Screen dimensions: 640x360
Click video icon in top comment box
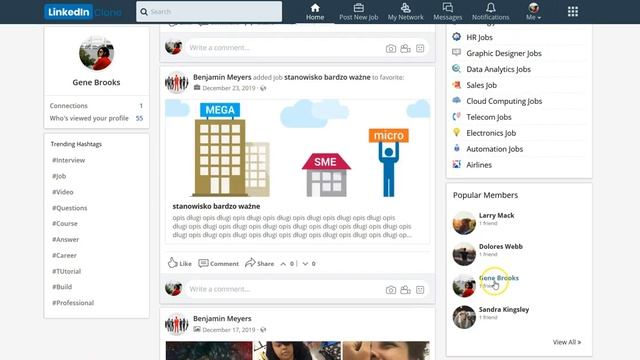point(405,49)
